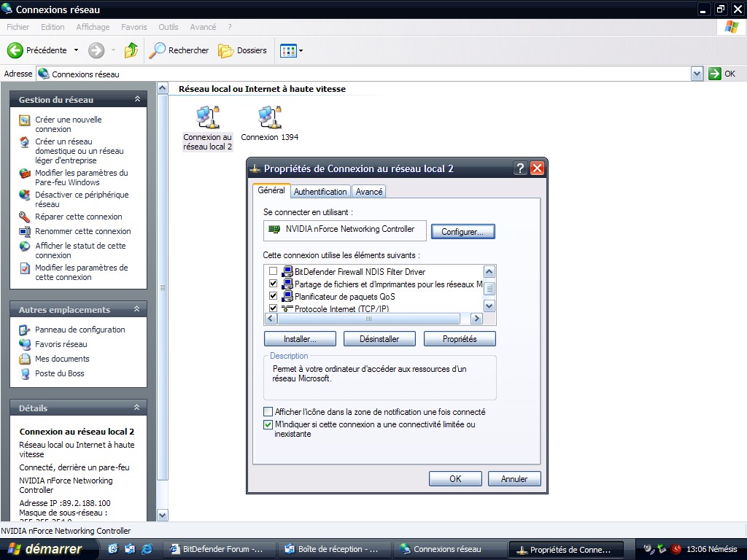Open the Edition menu
The width and height of the screenshot is (747, 560).
[x=53, y=27]
